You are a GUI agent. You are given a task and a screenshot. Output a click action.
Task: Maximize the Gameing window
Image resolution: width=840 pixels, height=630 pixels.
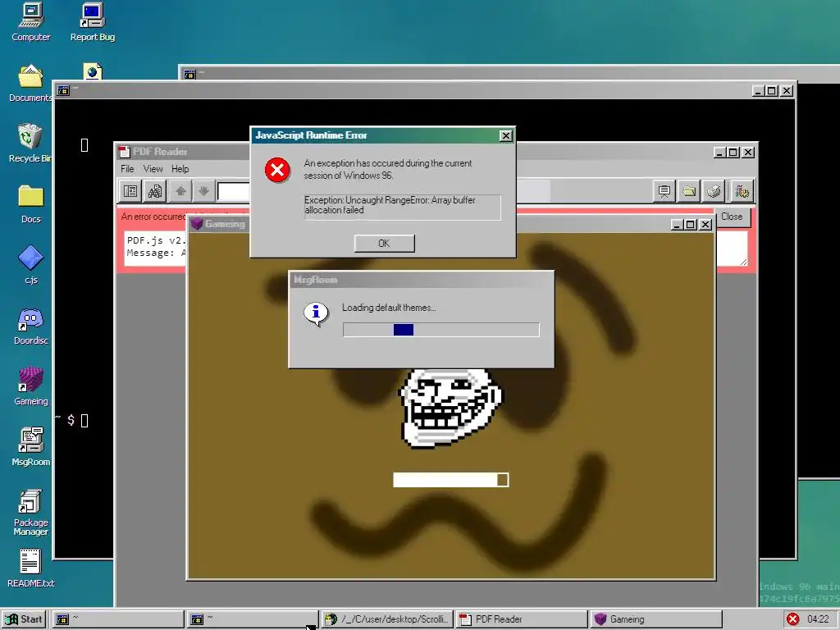691,225
